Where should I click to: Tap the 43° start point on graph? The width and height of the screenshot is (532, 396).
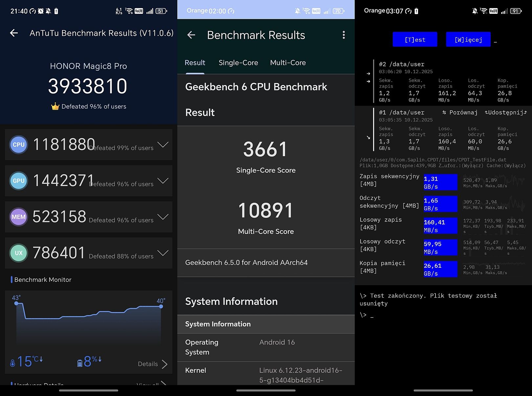pyautogui.click(x=16, y=303)
